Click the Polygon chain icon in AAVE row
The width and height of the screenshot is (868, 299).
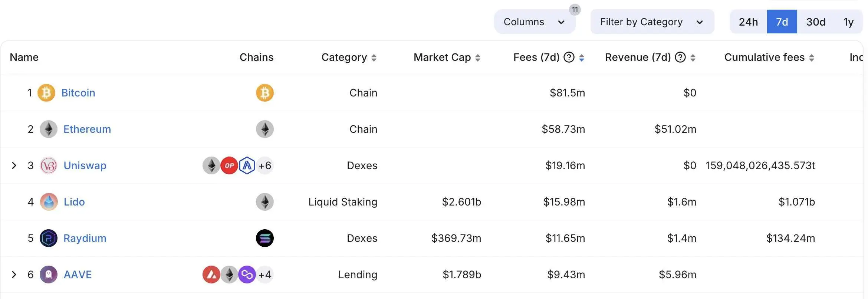tap(247, 275)
